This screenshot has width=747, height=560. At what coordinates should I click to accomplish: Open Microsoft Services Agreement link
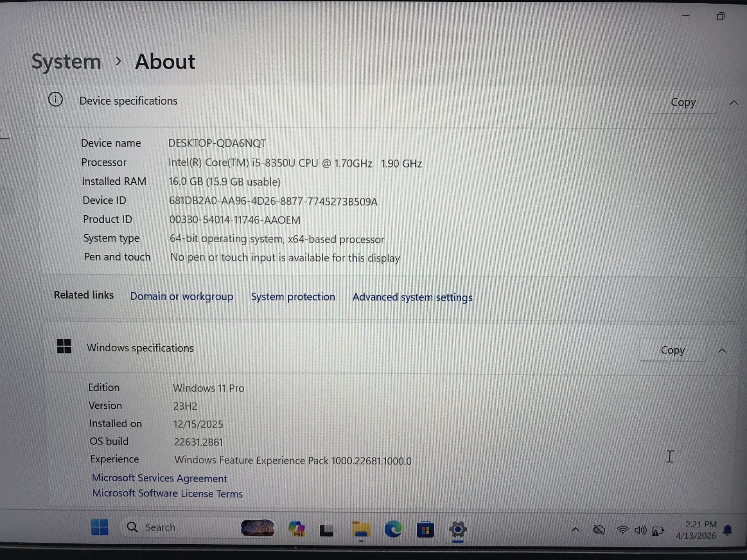(x=160, y=478)
